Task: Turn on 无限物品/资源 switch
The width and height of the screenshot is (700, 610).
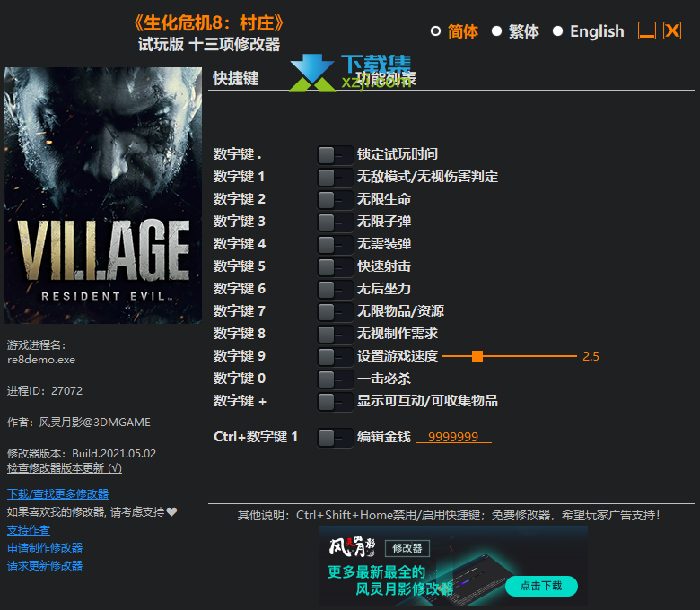Action: point(335,312)
